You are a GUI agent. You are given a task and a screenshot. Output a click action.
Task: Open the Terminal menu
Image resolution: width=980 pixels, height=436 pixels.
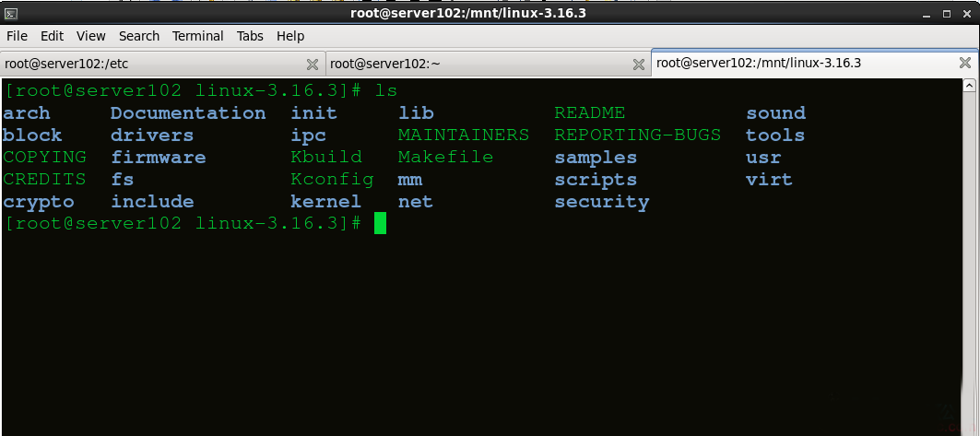point(197,36)
